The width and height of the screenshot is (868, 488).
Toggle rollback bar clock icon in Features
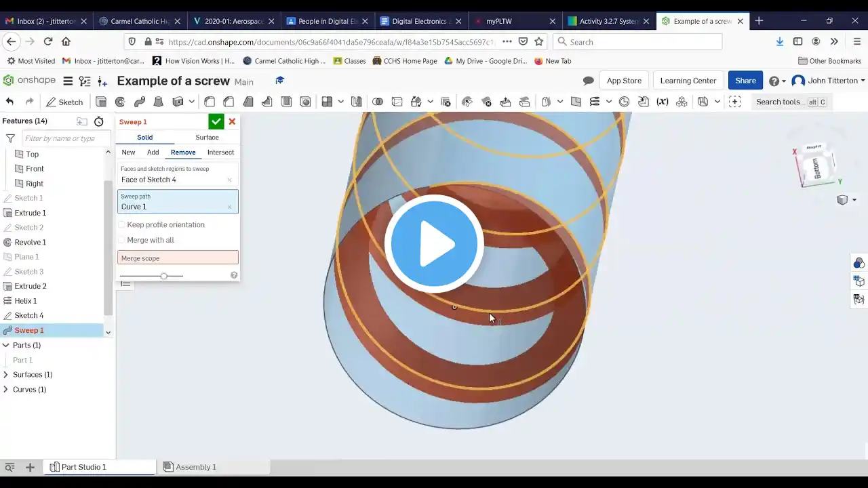tap(99, 121)
